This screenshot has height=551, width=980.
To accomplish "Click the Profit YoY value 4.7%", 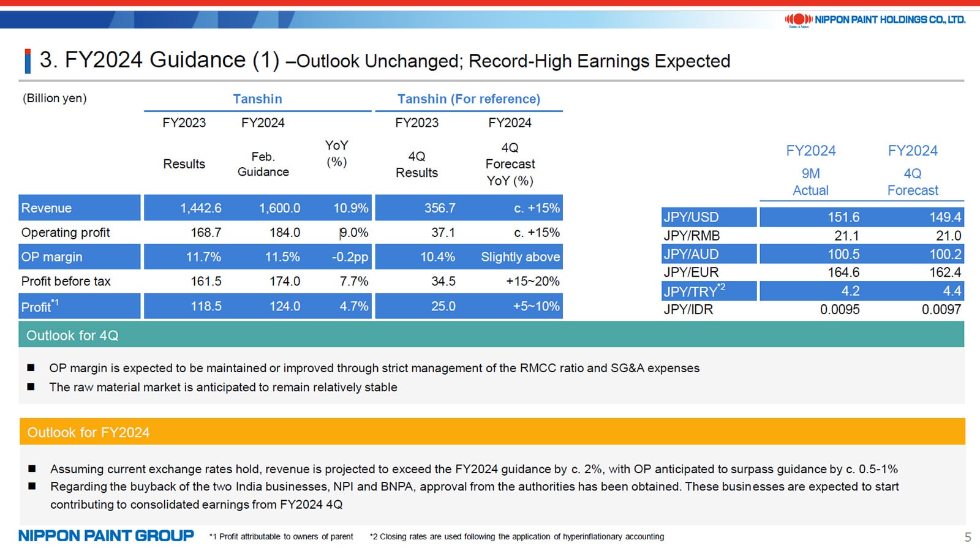I will point(354,306).
